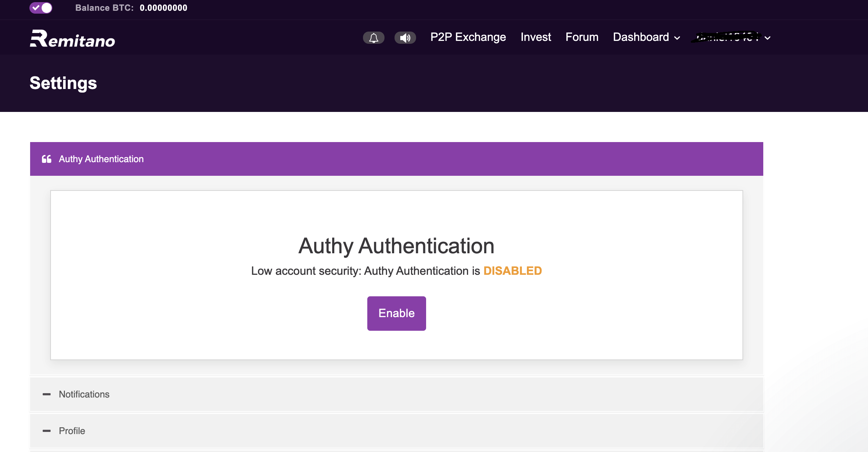
Task: Expand the Notifications section label
Action: (84, 394)
